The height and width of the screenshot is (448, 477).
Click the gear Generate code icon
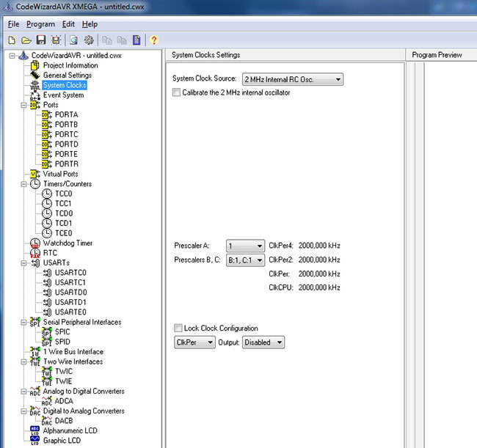[90, 40]
